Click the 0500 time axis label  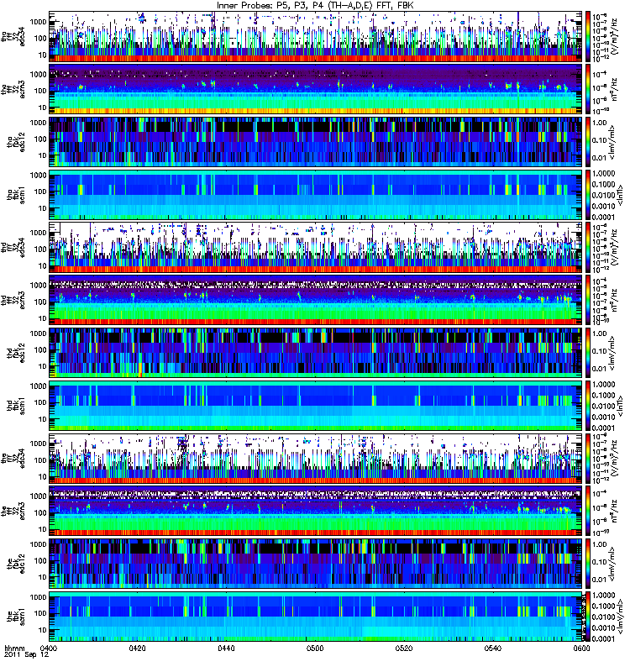(x=315, y=648)
